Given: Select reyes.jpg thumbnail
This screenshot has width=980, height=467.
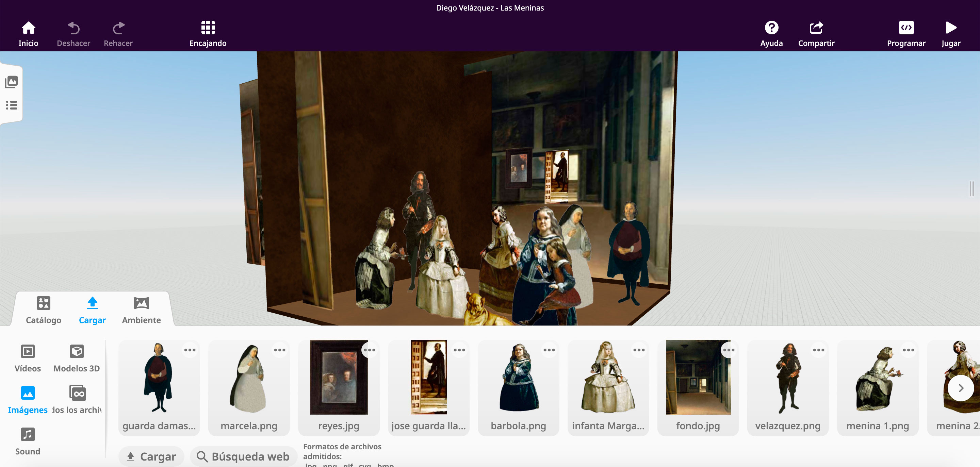Looking at the screenshot, I should 339,388.
